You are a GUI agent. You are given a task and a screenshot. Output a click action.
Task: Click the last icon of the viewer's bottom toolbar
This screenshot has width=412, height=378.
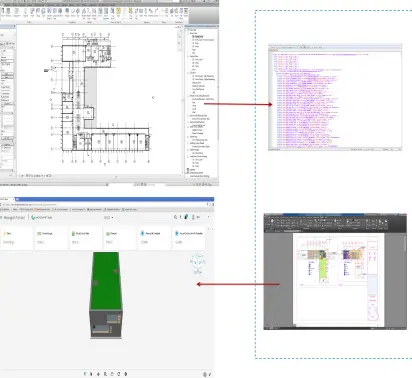pyautogui.click(x=126, y=374)
